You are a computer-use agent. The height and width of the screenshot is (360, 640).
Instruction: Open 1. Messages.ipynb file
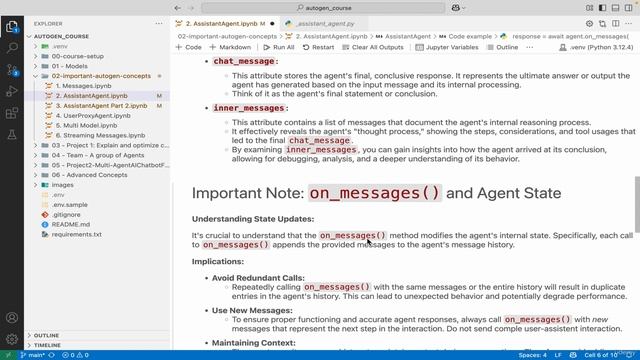coord(83,86)
